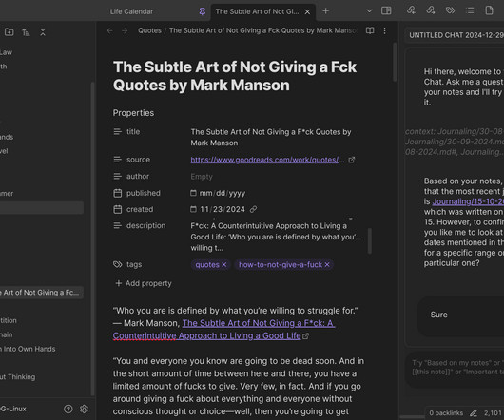Collapse all folders in file explorer
Screen dimensions: 504x420
click(x=43, y=32)
